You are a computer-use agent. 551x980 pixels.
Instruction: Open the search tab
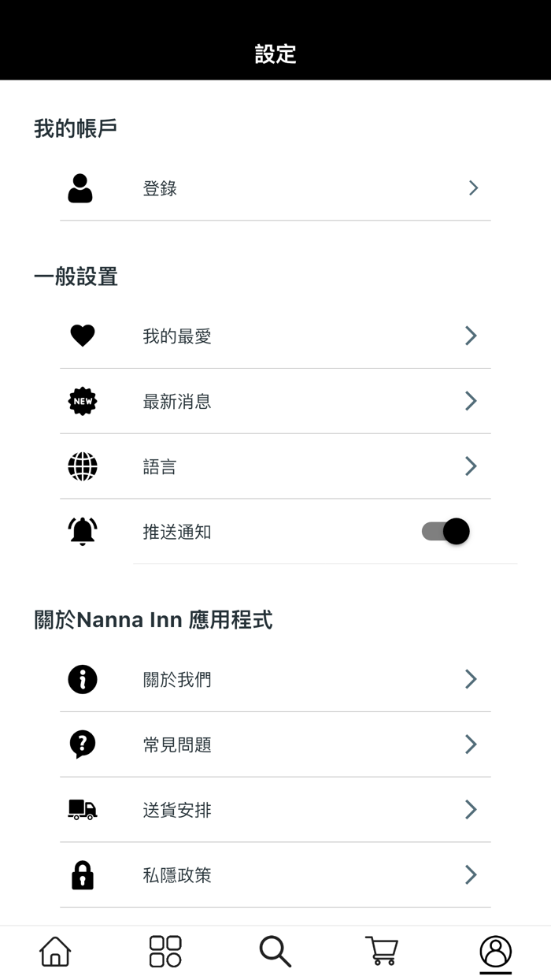pyautogui.click(x=275, y=952)
